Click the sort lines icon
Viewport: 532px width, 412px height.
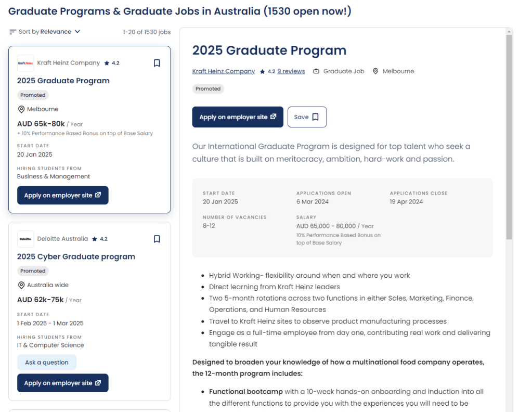tap(13, 32)
